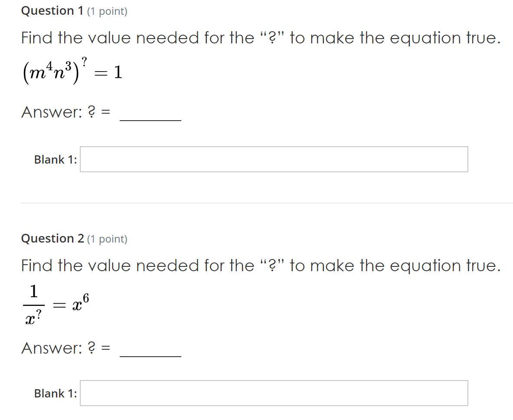The image size is (513, 420).
Task: Click the Blank 1 label under Question 1
Action: (x=56, y=160)
